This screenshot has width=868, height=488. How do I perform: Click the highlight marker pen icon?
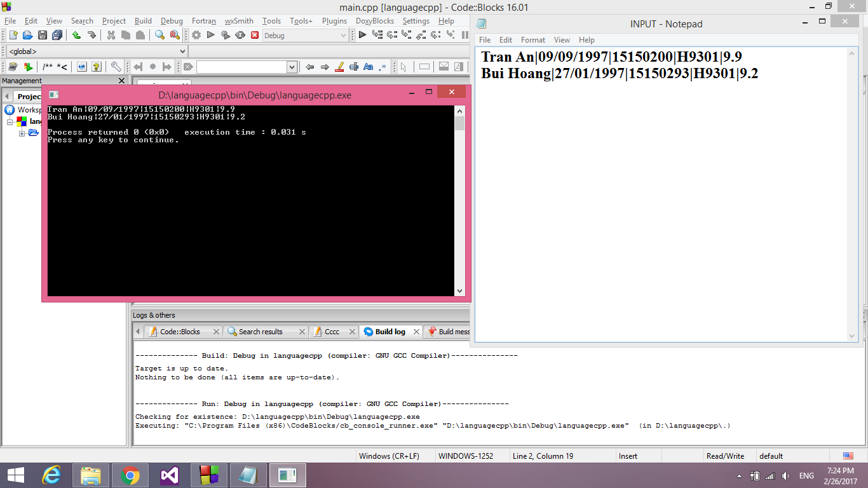(x=339, y=67)
